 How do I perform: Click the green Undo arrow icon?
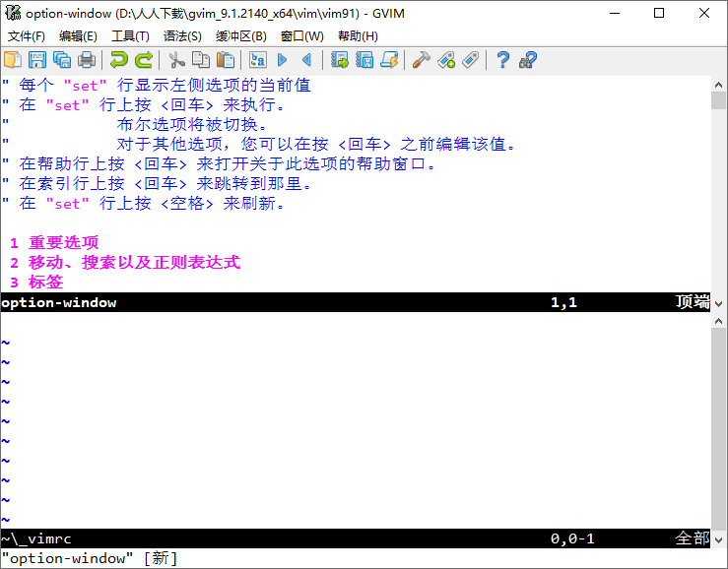tap(119, 60)
